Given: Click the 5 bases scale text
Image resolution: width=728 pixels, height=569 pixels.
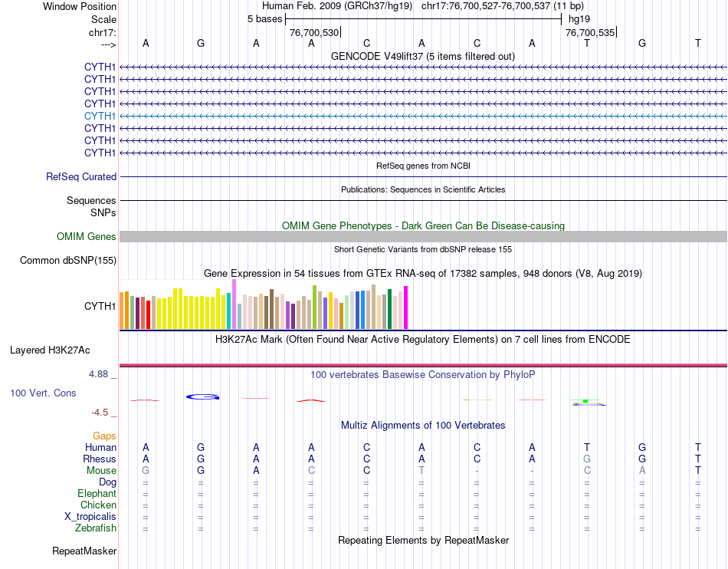Looking at the screenshot, I should 264,19.
